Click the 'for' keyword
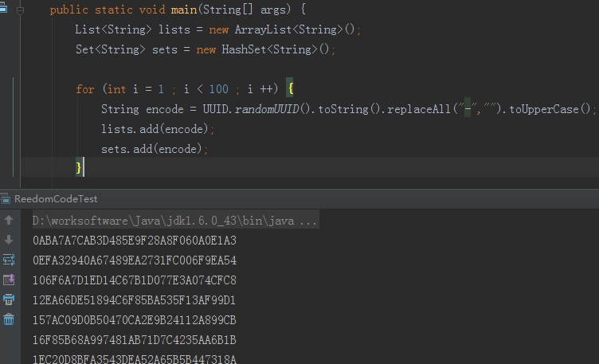 point(84,89)
